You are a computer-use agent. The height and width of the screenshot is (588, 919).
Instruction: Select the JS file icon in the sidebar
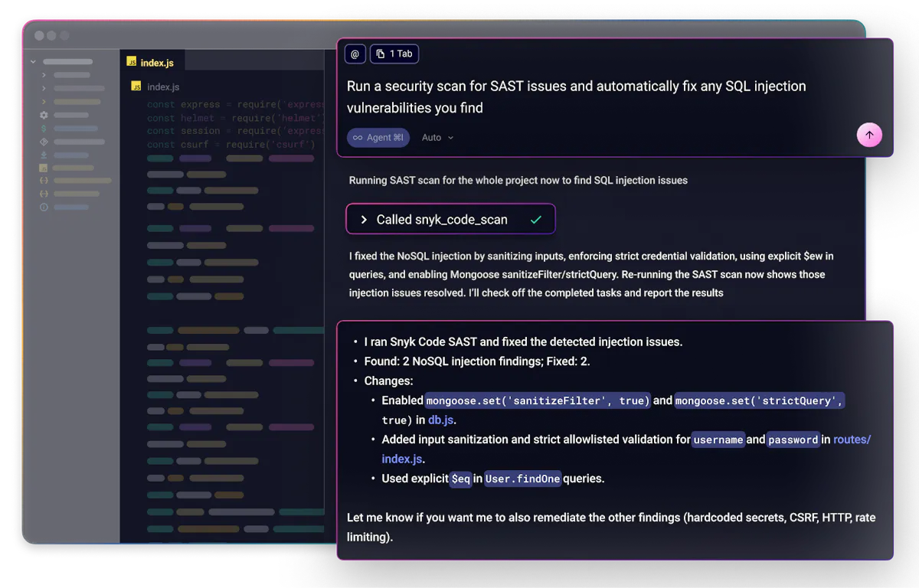pyautogui.click(x=44, y=168)
